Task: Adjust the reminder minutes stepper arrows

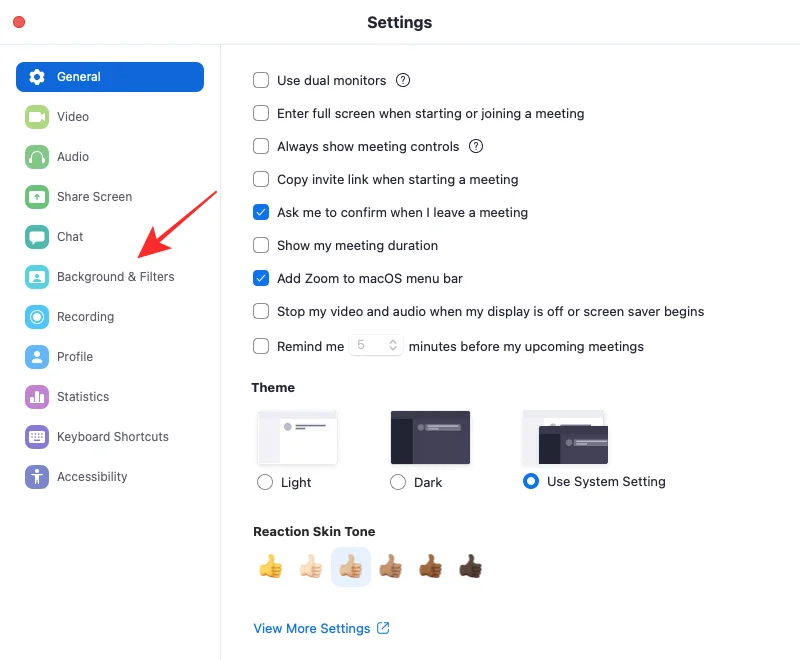Action: (393, 345)
